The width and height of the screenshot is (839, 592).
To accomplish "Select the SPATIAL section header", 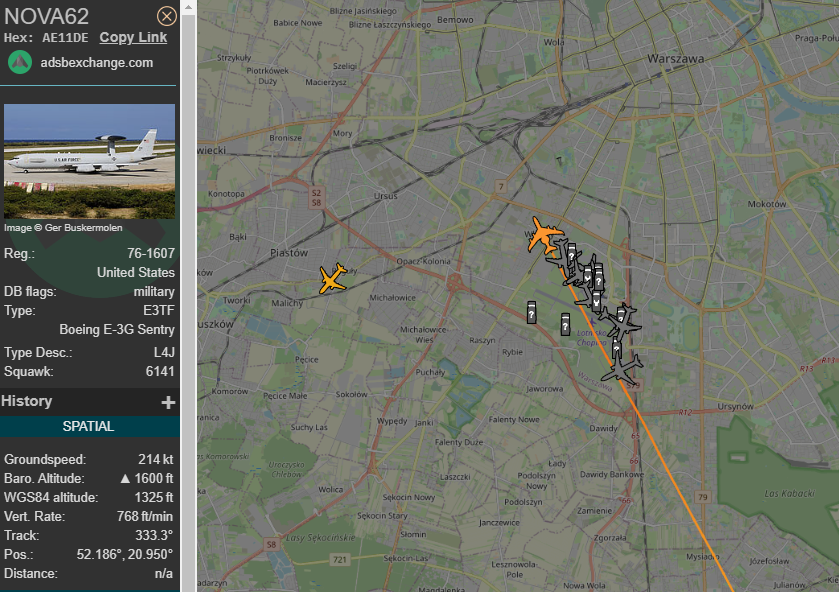I will [88, 426].
